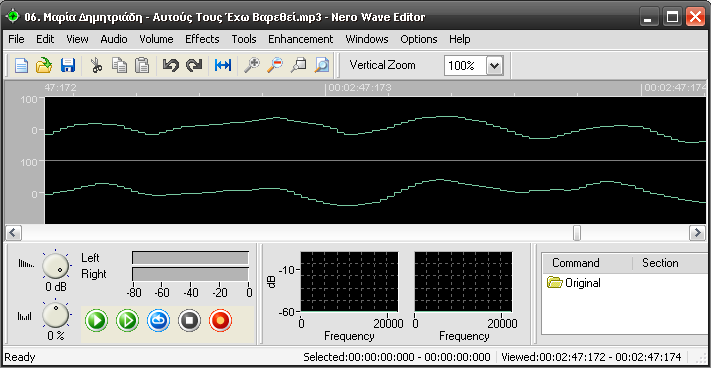711x368 pixels.
Task: Click the scrollbar left arrow
Action: click(13, 233)
